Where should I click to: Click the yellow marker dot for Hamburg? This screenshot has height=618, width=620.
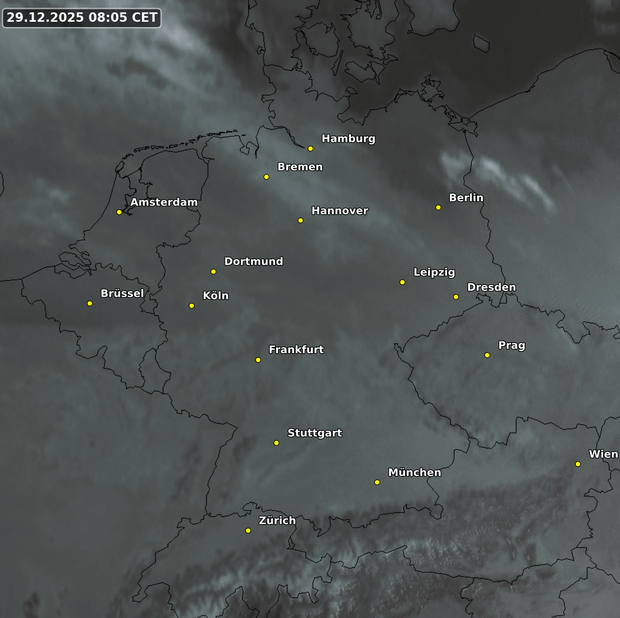pyautogui.click(x=310, y=149)
